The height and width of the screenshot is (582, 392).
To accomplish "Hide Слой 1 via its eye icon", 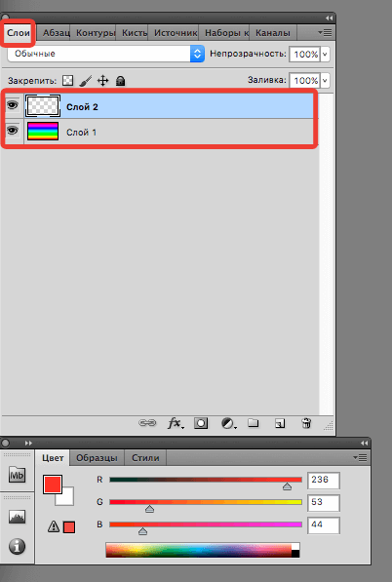I will tap(13, 131).
